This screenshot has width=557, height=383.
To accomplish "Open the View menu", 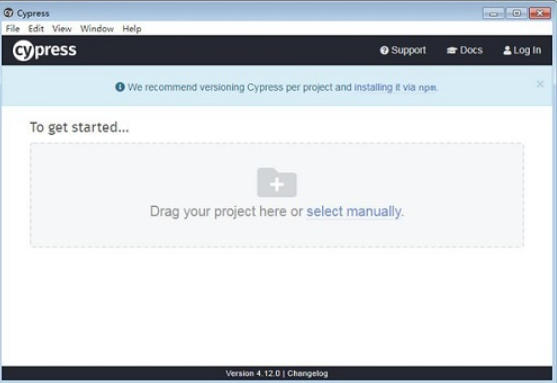I will [x=62, y=29].
